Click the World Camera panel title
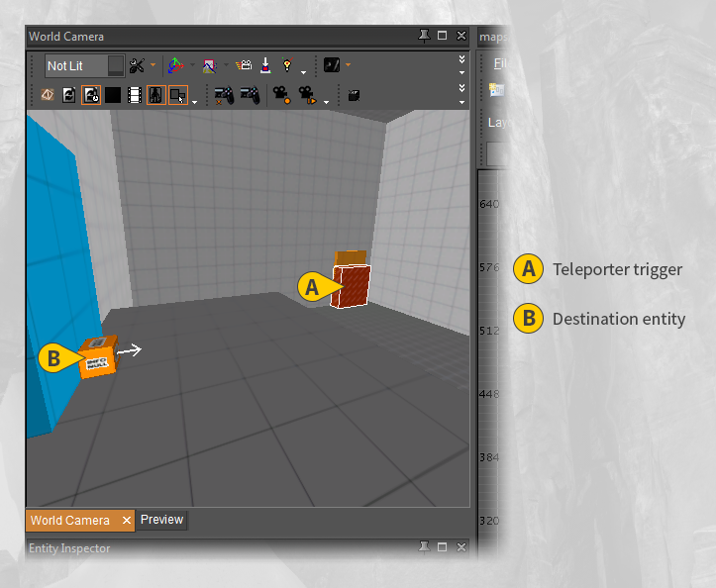 coord(66,37)
